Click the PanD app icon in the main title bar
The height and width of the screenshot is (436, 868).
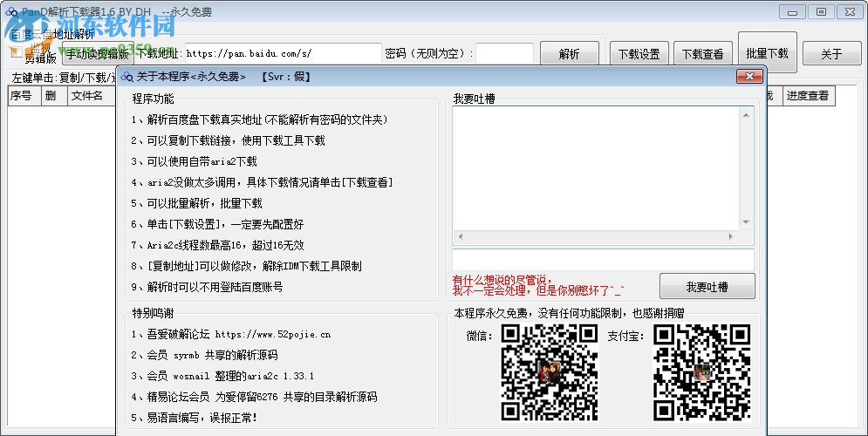click(x=11, y=11)
